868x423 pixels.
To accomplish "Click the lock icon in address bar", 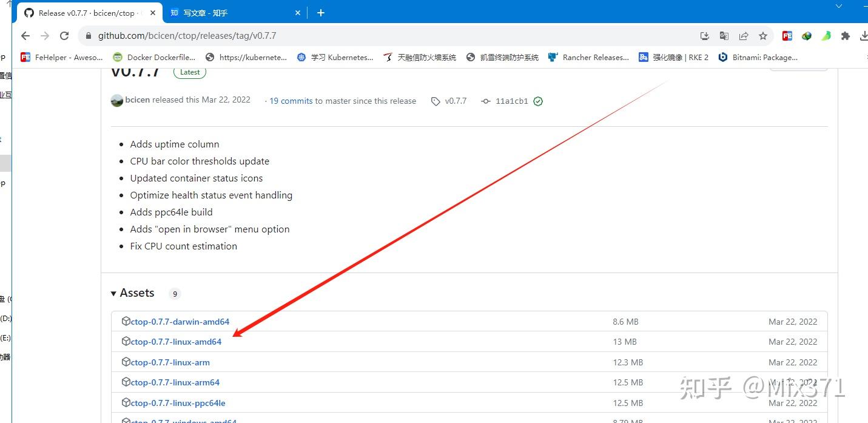I will [89, 36].
